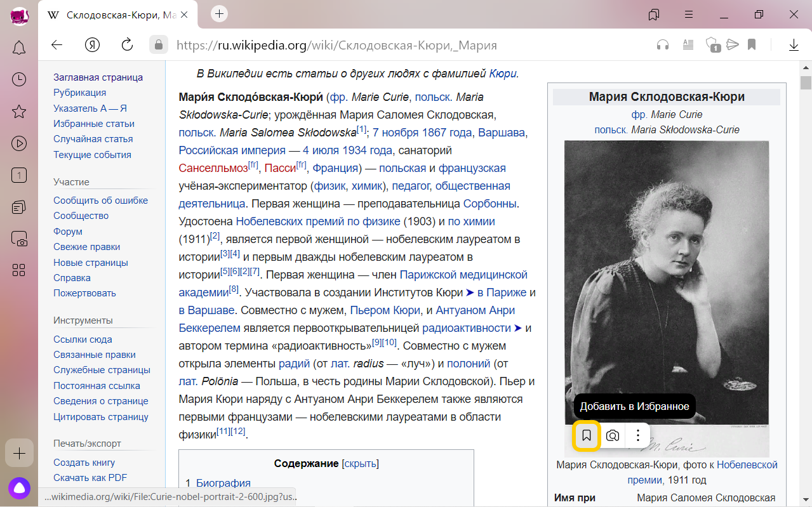The width and height of the screenshot is (812, 507).
Task: Open the browser hamburger menu
Action: coord(689,15)
